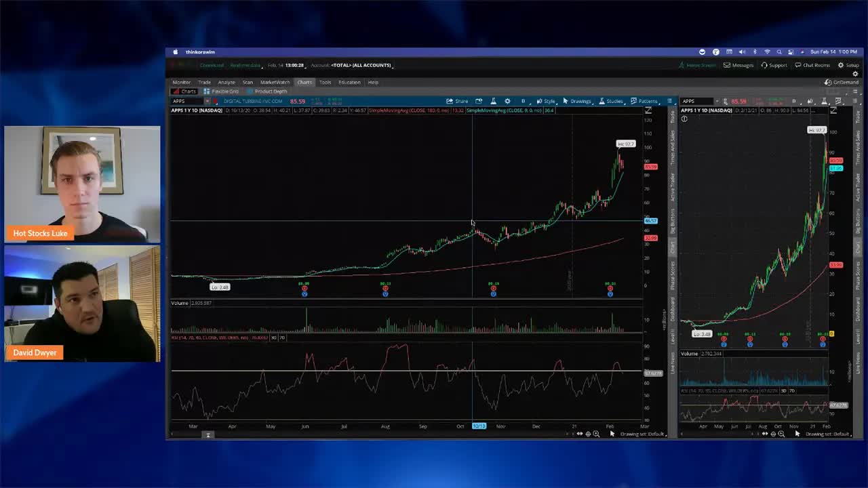Open the Help tab

point(373,82)
